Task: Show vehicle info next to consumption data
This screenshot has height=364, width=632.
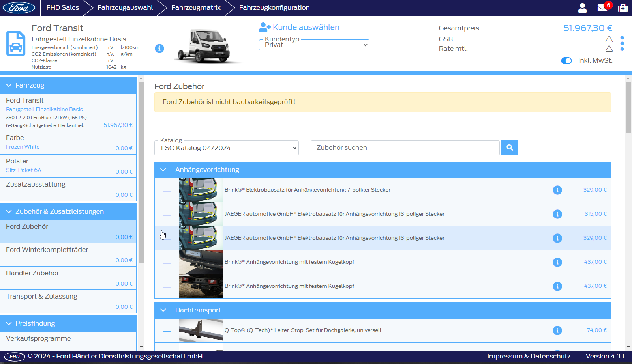Action: (159, 49)
